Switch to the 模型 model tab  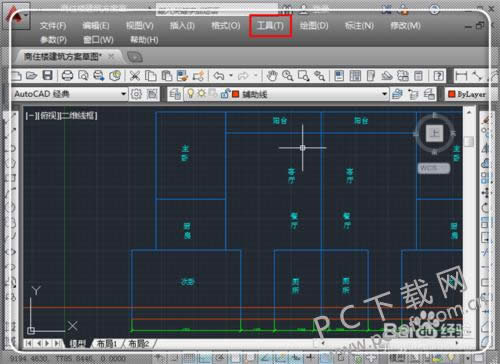click(77, 344)
